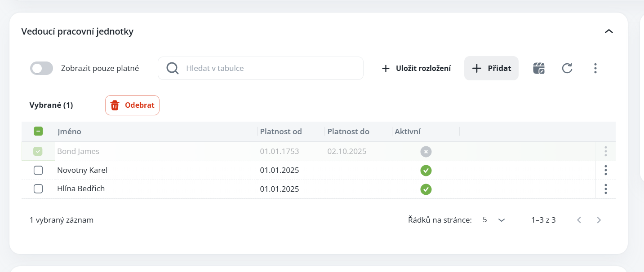644x272 pixels.
Task: Go to the next page of results
Action: pyautogui.click(x=599, y=220)
